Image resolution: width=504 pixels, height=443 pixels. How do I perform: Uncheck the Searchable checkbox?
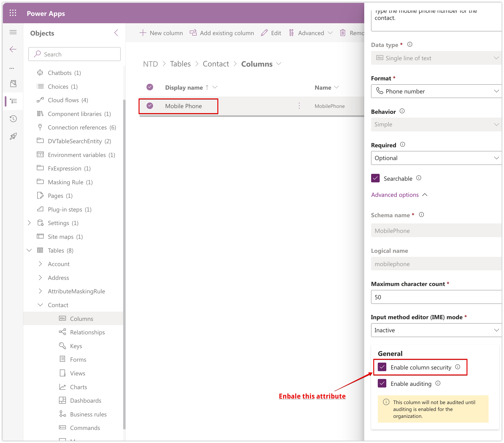click(x=375, y=178)
